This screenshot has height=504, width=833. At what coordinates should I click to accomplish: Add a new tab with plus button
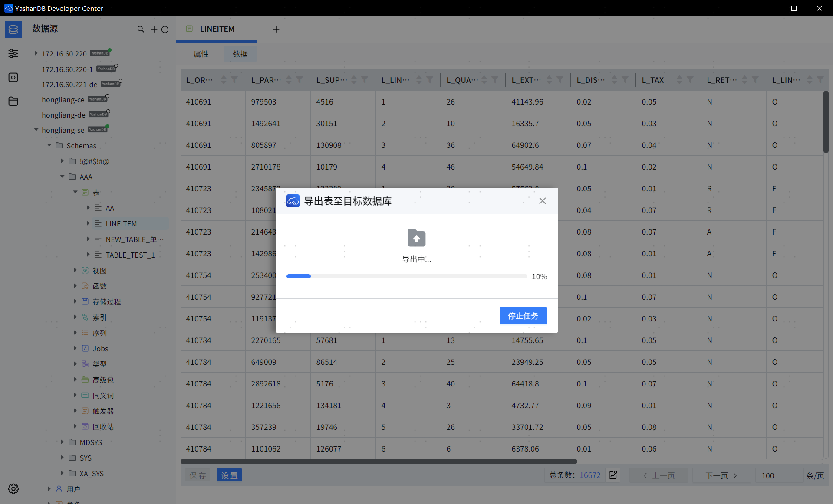tap(276, 29)
